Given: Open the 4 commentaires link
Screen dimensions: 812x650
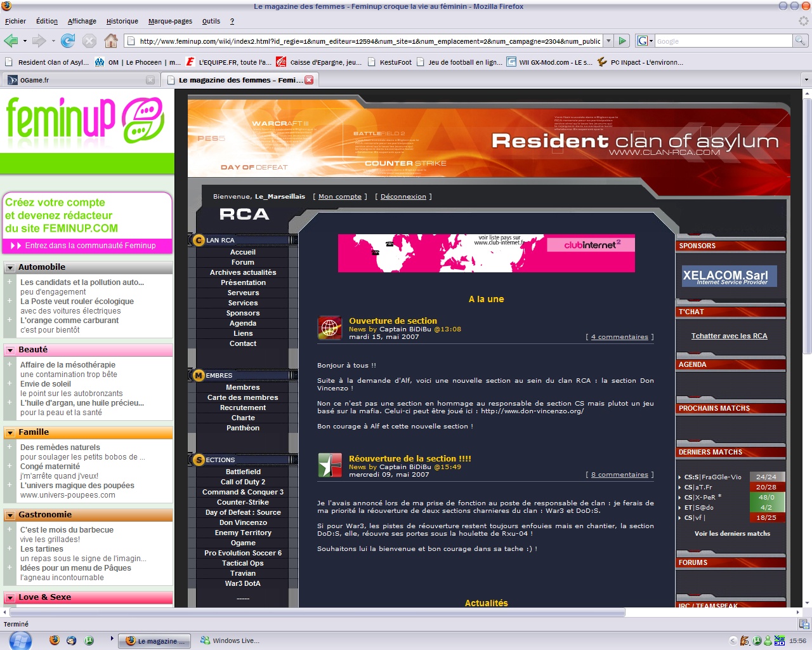Looking at the screenshot, I should pyautogui.click(x=619, y=337).
